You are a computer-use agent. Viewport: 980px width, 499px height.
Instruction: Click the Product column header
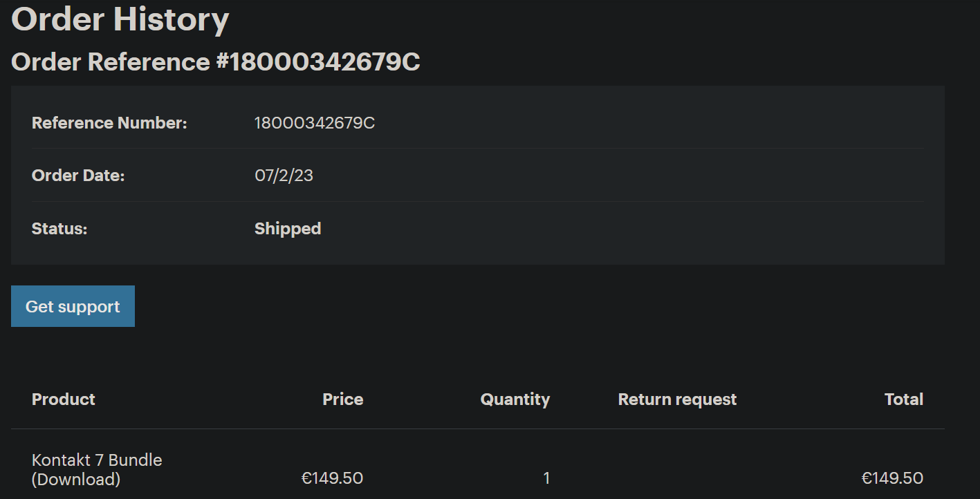click(x=64, y=399)
